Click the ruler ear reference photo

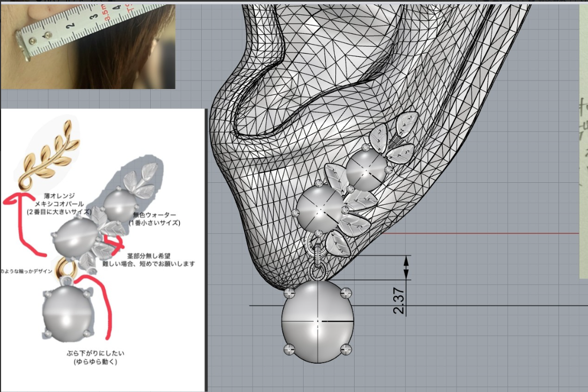point(88,46)
